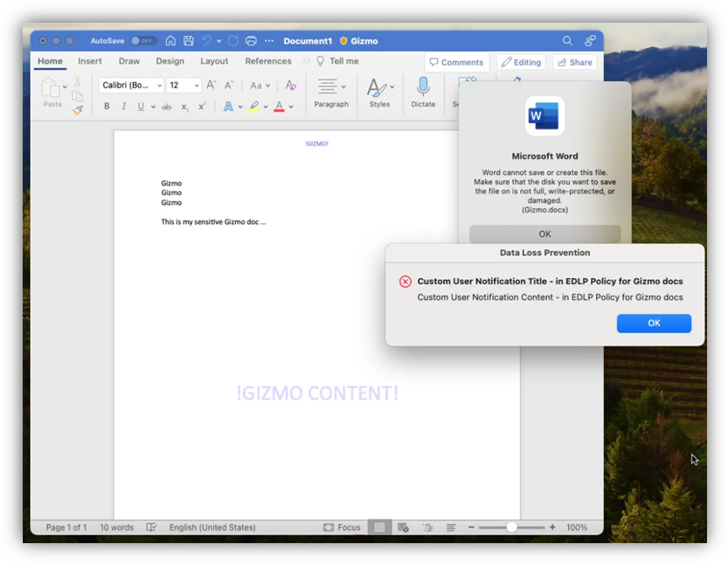Go to Home icon in title bar

170,41
